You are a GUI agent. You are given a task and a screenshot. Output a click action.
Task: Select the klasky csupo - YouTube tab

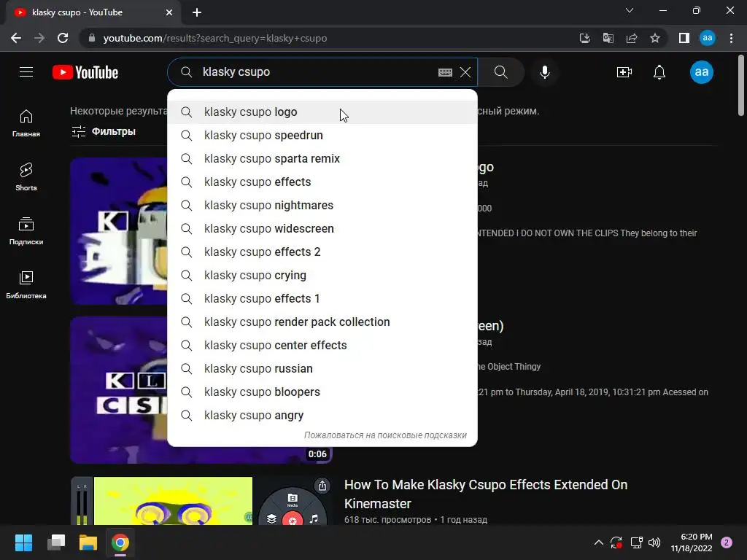93,12
